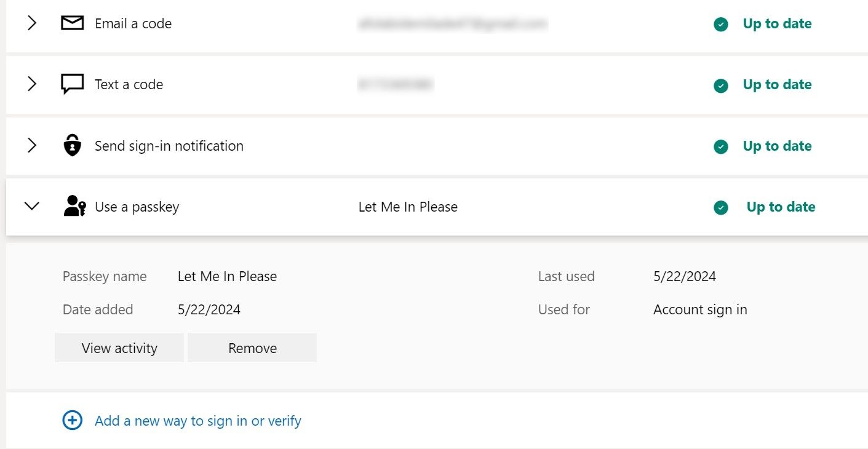
Task: Click the envelope icon for Email a code
Action: tap(72, 23)
